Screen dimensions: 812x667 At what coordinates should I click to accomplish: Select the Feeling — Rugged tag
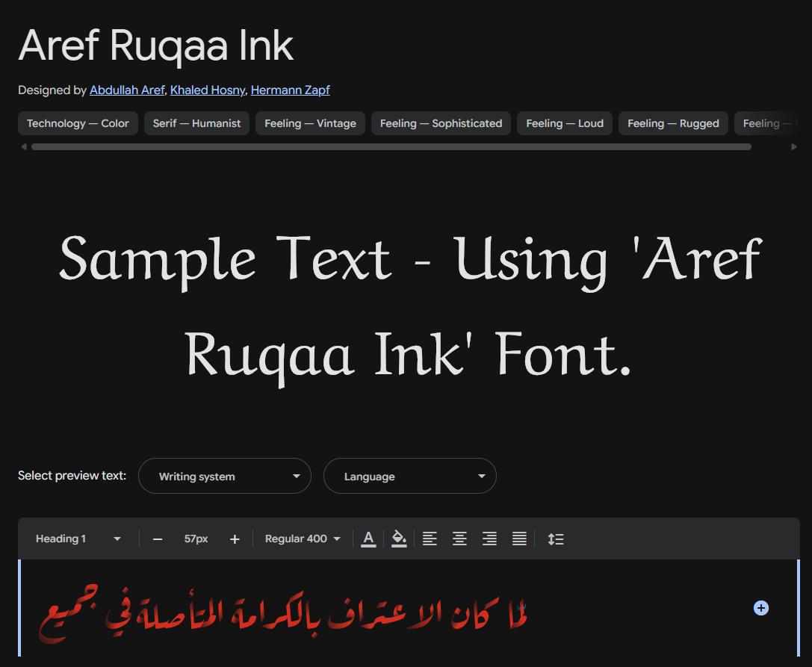[x=673, y=123]
